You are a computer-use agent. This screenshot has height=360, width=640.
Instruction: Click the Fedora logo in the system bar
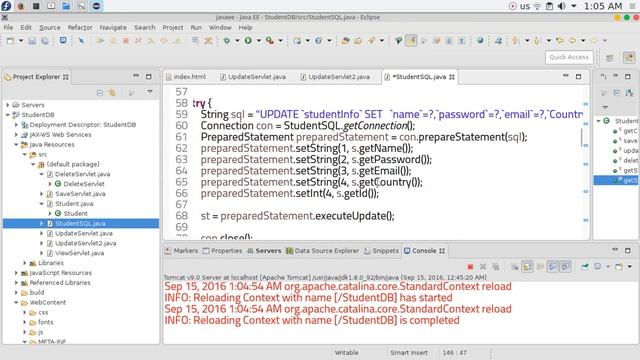point(6,6)
